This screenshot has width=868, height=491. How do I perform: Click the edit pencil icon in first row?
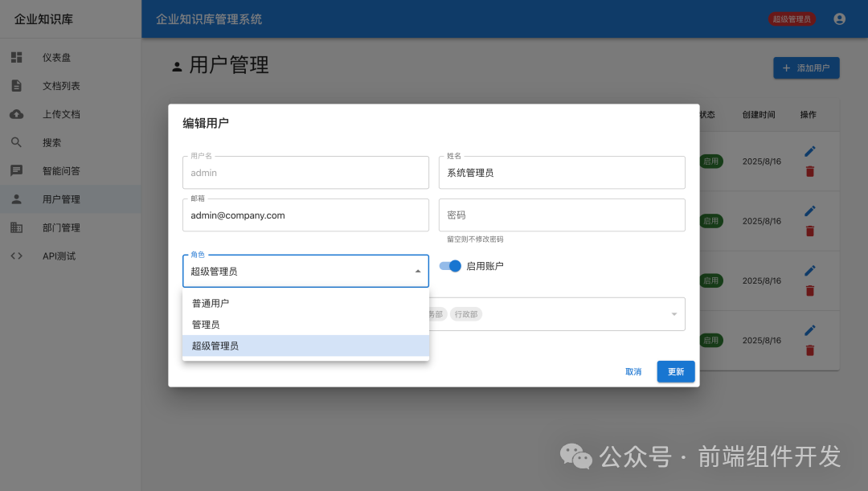(809, 150)
